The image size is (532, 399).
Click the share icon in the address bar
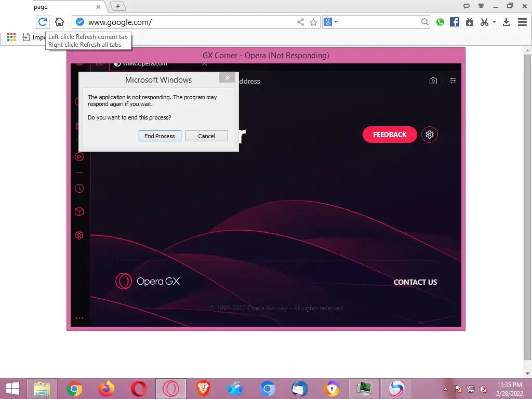[300, 22]
